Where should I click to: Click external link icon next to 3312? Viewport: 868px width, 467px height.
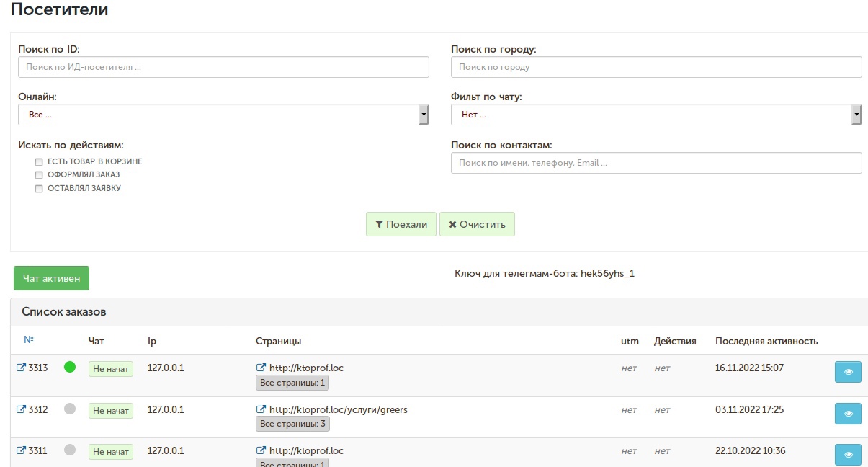[x=21, y=410]
